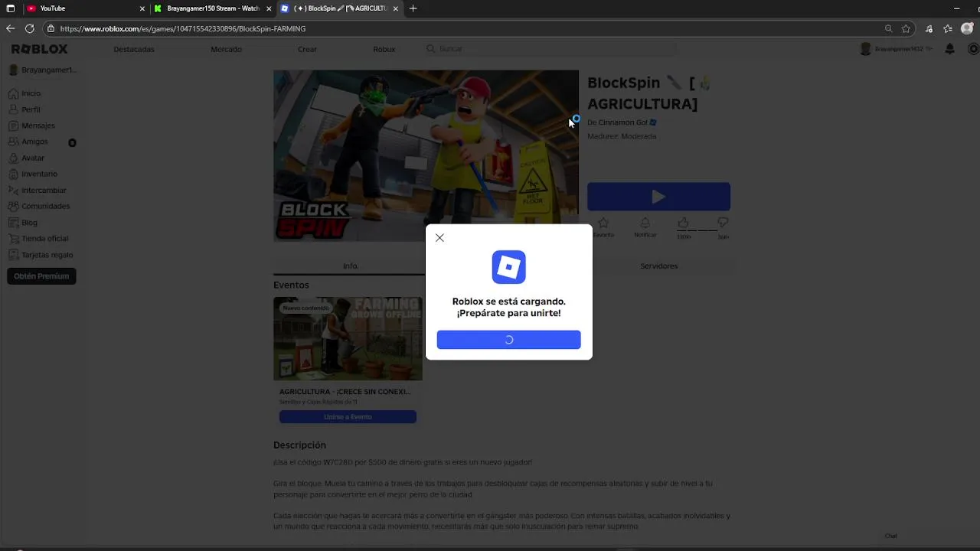Reload the current page

point(29,28)
